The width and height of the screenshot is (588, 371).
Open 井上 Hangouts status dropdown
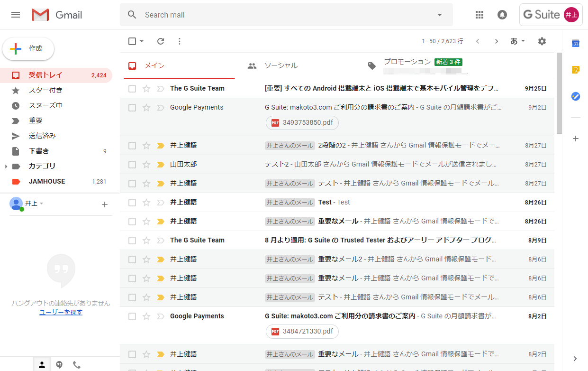coord(42,204)
